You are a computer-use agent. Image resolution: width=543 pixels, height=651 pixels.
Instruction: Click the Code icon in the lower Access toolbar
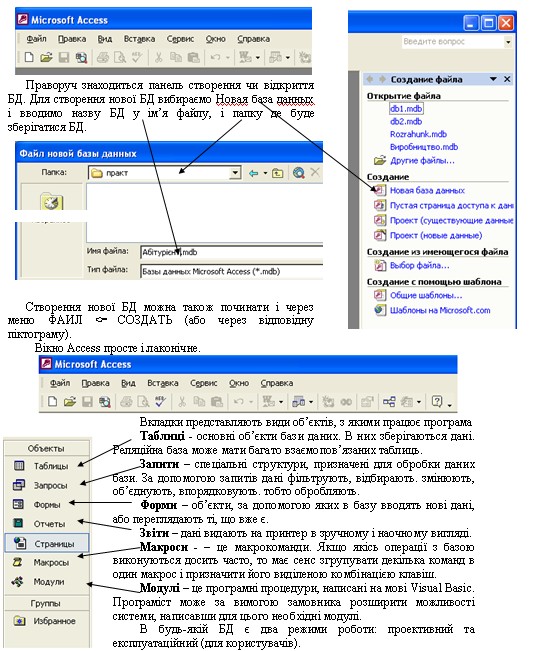point(328,401)
